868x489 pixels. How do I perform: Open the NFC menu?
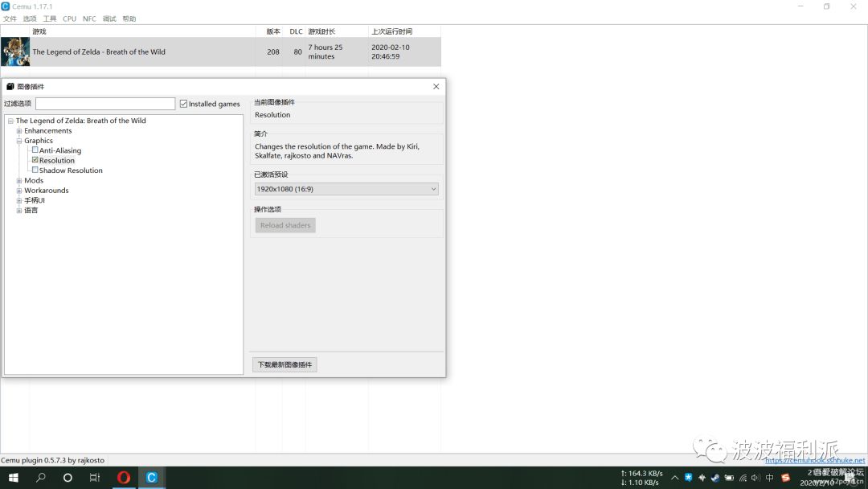(89, 18)
